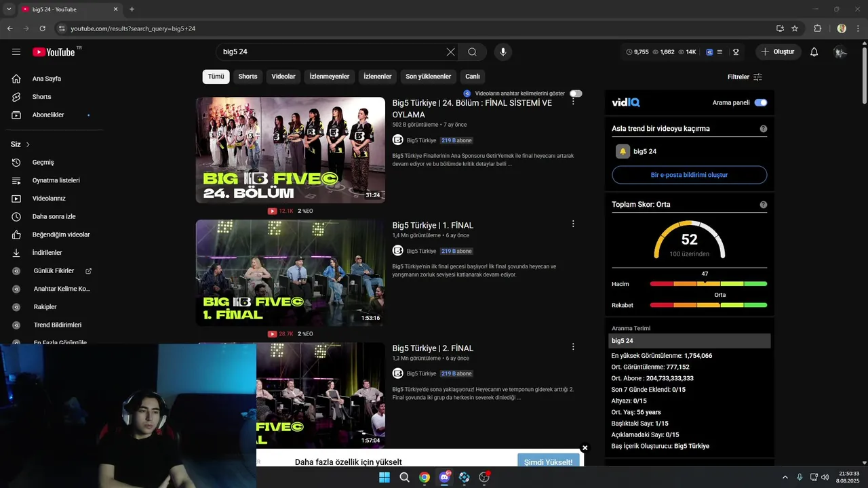
Task: Toggle the Arama paneli switch
Action: (x=761, y=103)
